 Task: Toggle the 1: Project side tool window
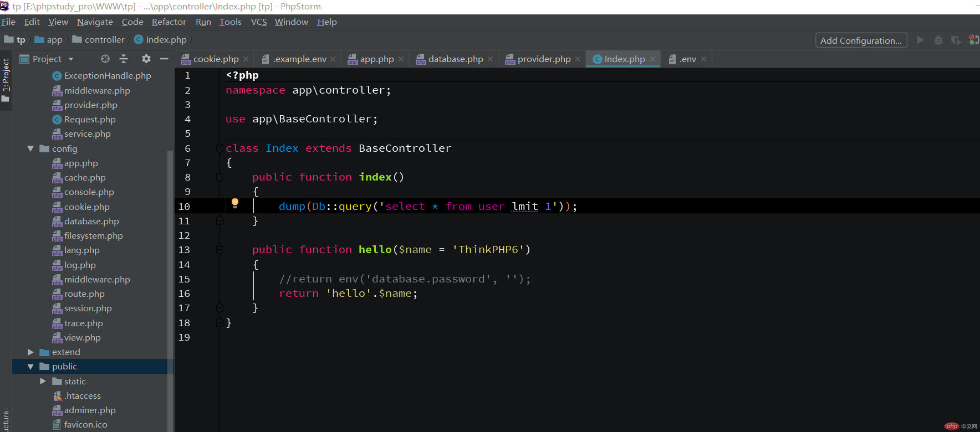[x=6, y=79]
